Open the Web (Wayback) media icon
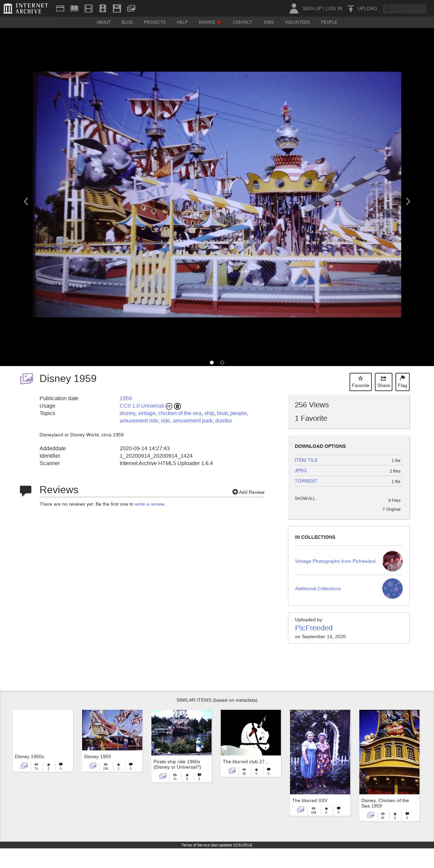The image size is (434, 868). pyautogui.click(x=60, y=8)
